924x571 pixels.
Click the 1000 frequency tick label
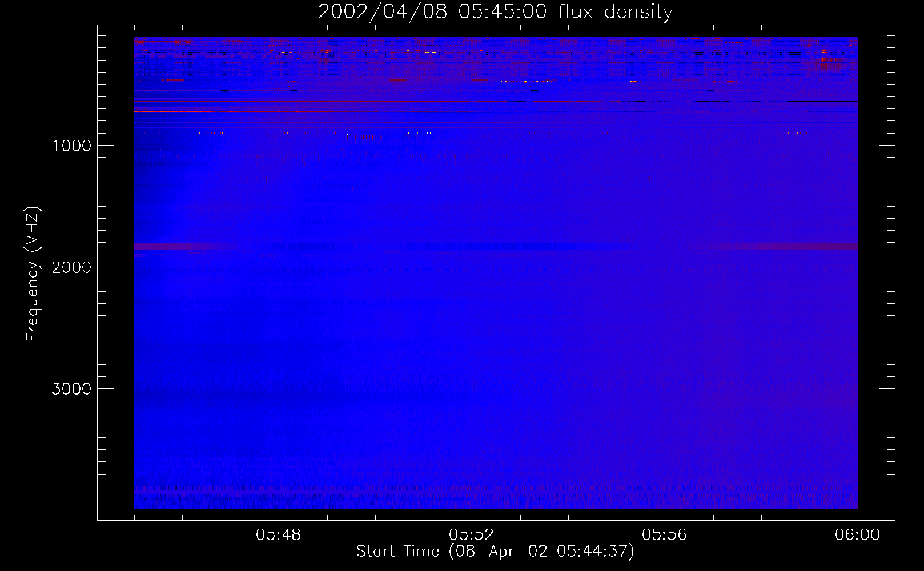(71, 146)
